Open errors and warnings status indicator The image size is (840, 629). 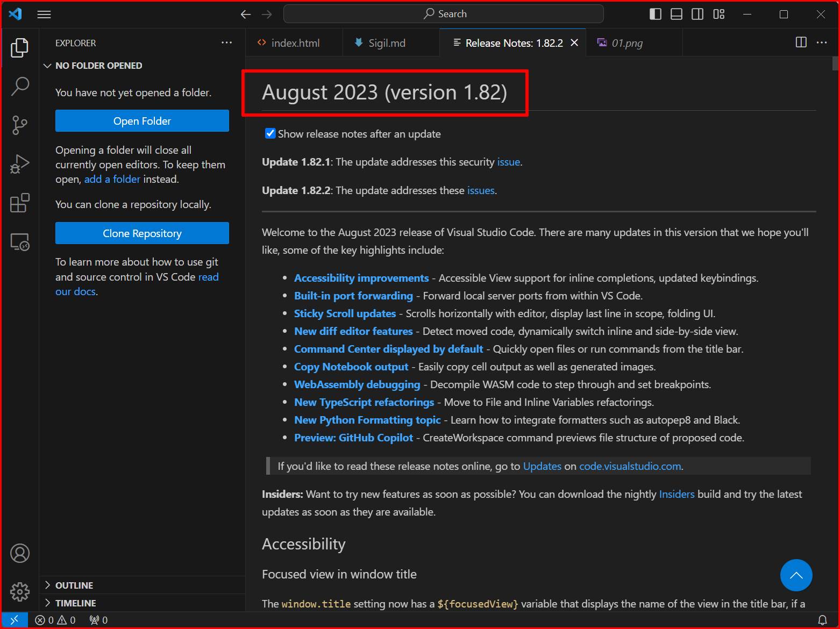55,620
